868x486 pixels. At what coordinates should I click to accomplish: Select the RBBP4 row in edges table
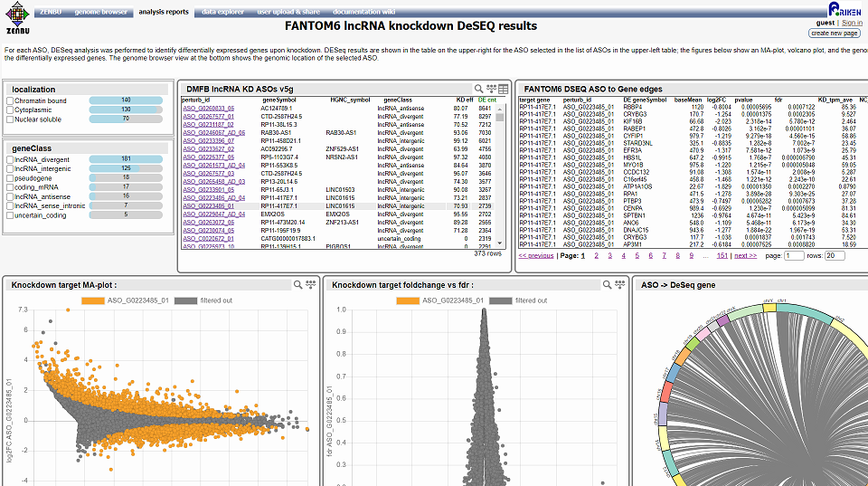693,107
